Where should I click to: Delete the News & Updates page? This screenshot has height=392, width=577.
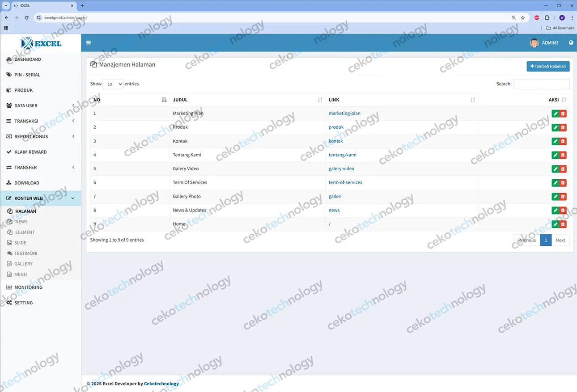point(563,211)
